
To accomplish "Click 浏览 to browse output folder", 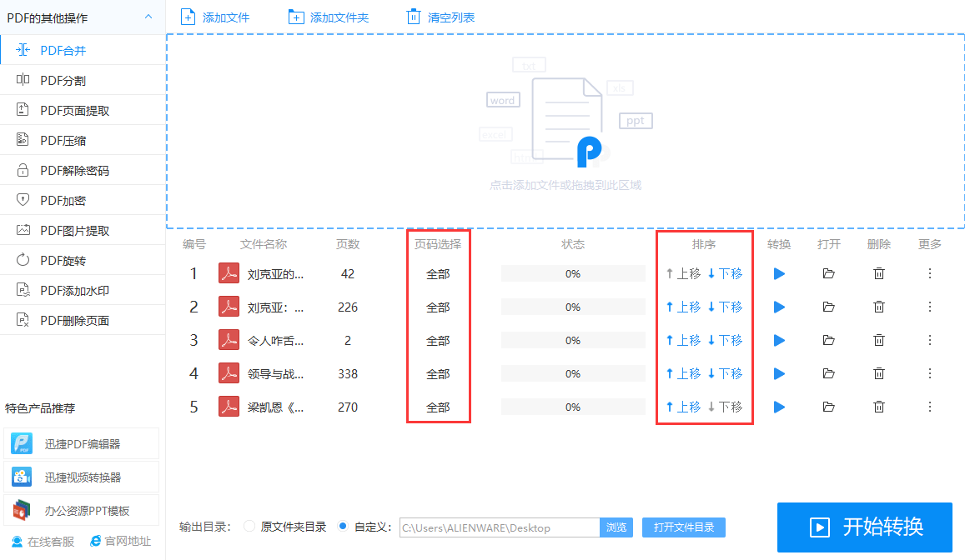I will point(616,527).
